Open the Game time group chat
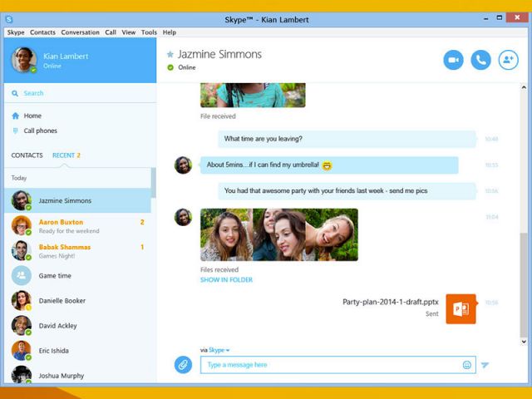The height and width of the screenshot is (399, 532). click(x=77, y=275)
